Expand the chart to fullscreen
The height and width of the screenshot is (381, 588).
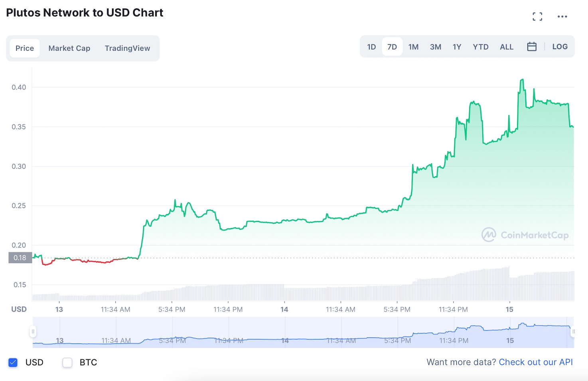click(537, 16)
